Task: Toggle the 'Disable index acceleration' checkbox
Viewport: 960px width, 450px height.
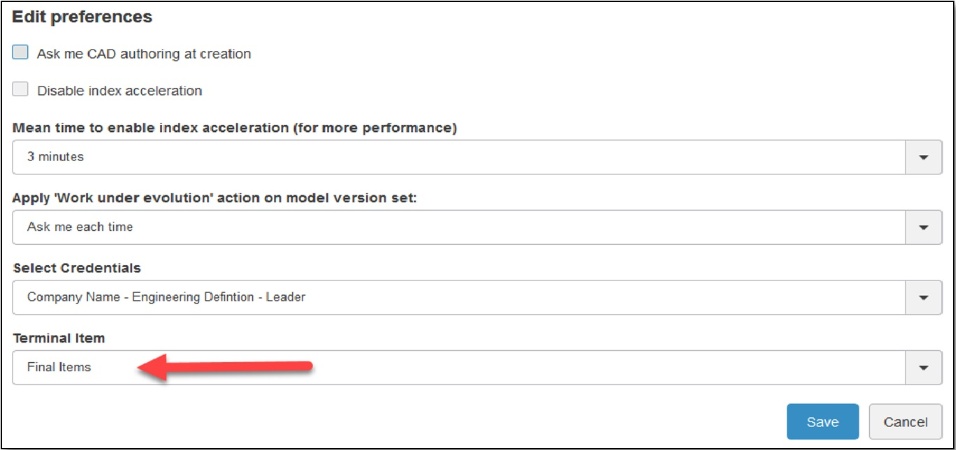Action: tap(20, 90)
